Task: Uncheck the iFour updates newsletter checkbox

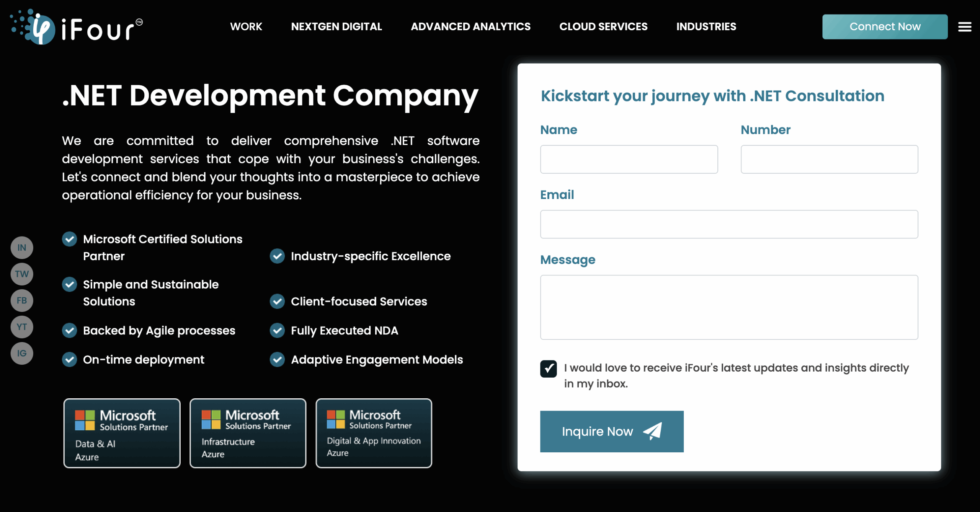Action: point(548,369)
